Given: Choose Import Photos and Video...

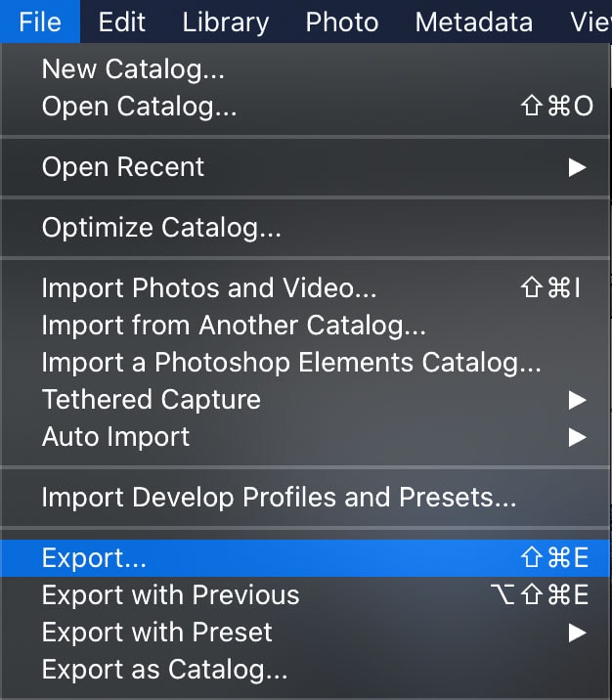Looking at the screenshot, I should [x=306, y=287].
